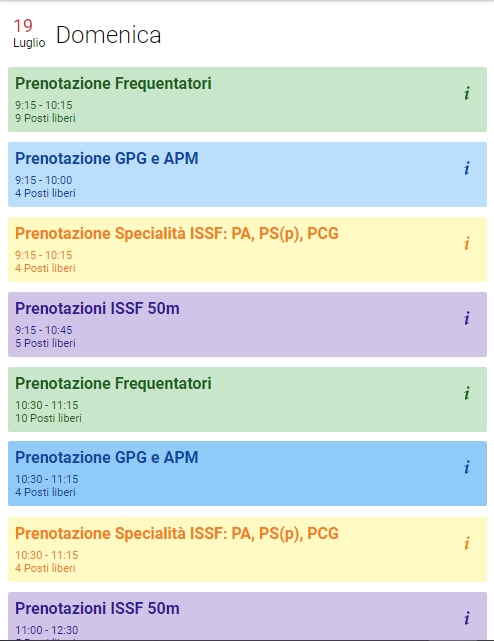Click 9 Posti liberi availability text
The width and height of the screenshot is (494, 641).
click(x=45, y=118)
